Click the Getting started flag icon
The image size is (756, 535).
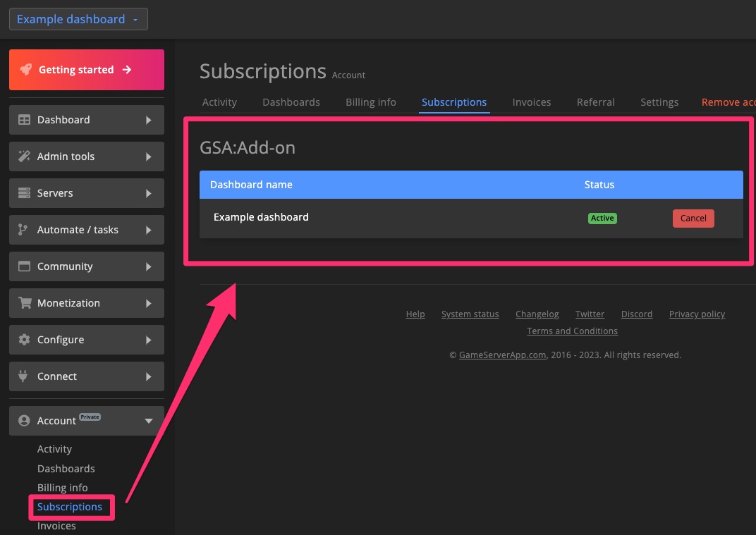coord(26,70)
